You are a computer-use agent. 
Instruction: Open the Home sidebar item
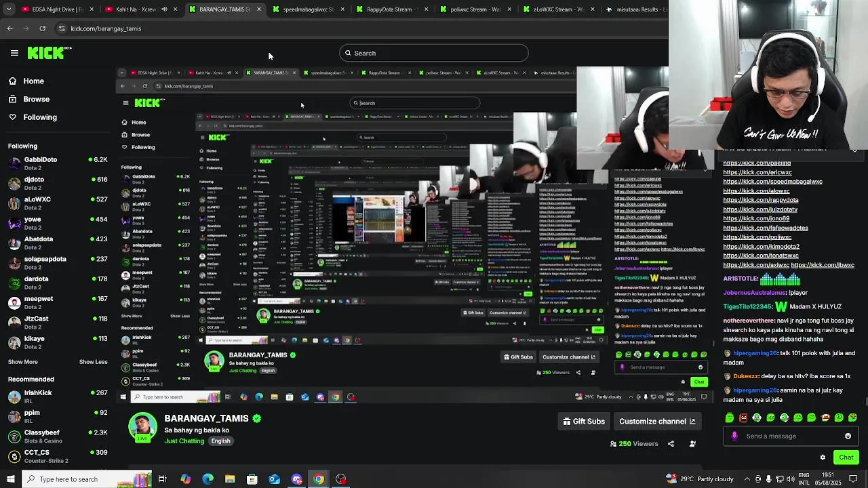pos(26,81)
